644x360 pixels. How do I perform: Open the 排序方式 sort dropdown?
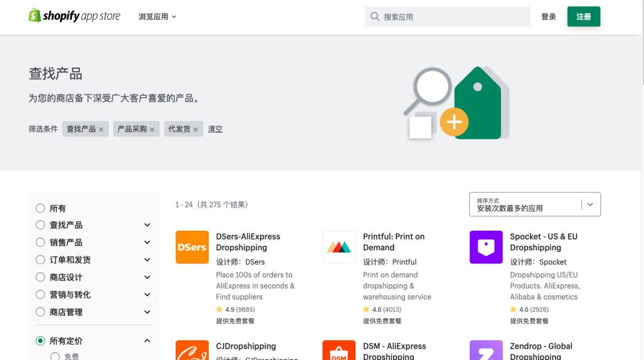pyautogui.click(x=535, y=204)
